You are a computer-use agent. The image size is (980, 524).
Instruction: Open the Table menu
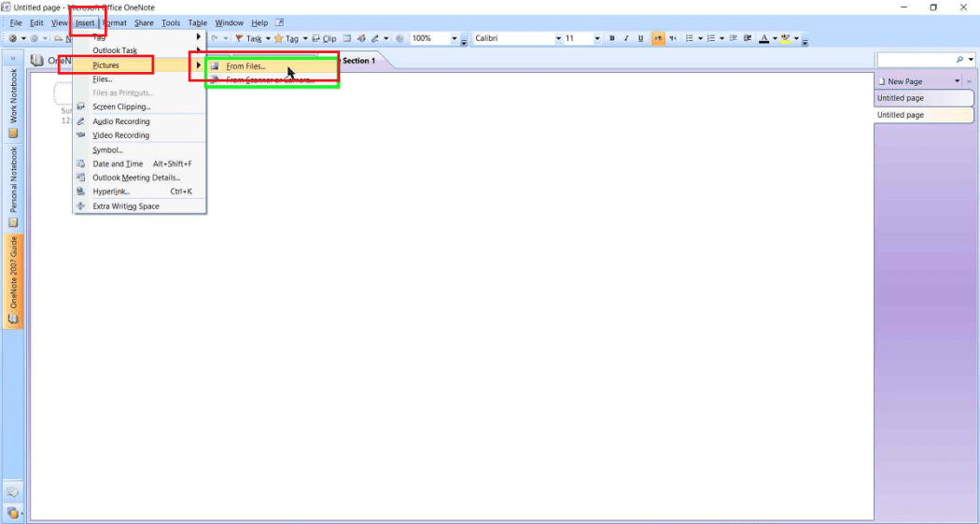click(198, 22)
